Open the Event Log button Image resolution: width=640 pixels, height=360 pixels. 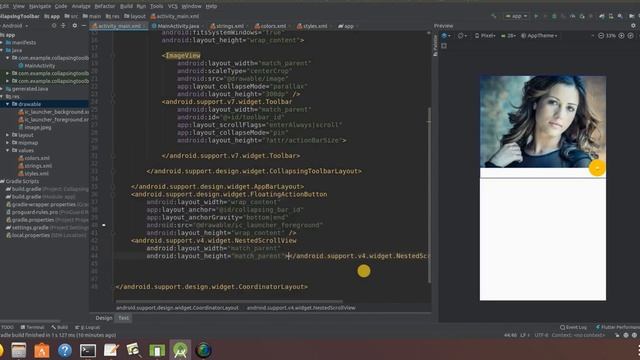coord(573,327)
